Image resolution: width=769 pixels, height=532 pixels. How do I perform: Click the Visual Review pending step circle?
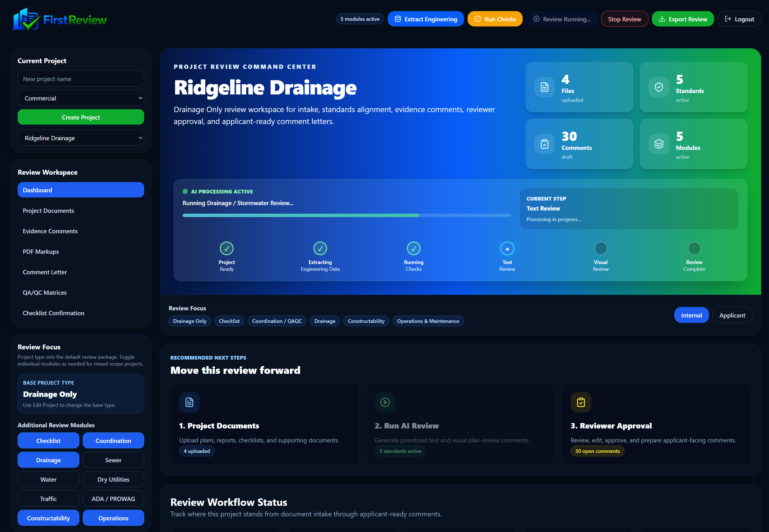(601, 248)
